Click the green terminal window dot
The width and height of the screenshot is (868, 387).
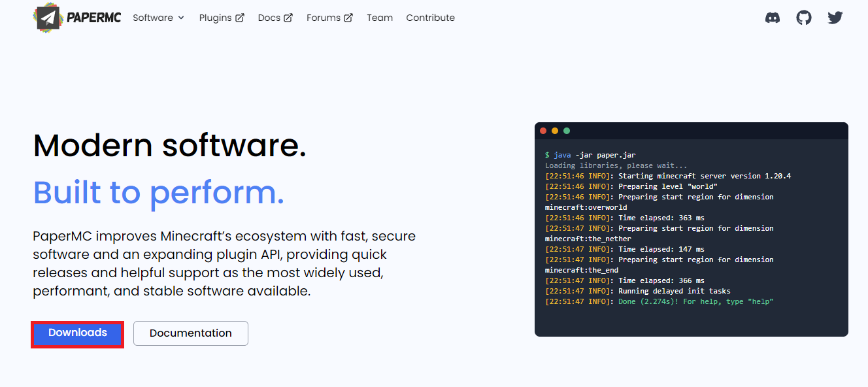coord(567,131)
